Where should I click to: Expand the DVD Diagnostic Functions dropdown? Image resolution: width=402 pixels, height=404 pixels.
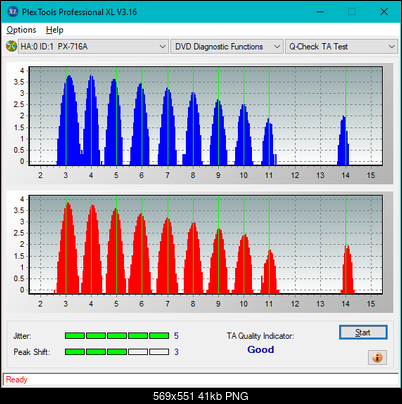coord(227,46)
